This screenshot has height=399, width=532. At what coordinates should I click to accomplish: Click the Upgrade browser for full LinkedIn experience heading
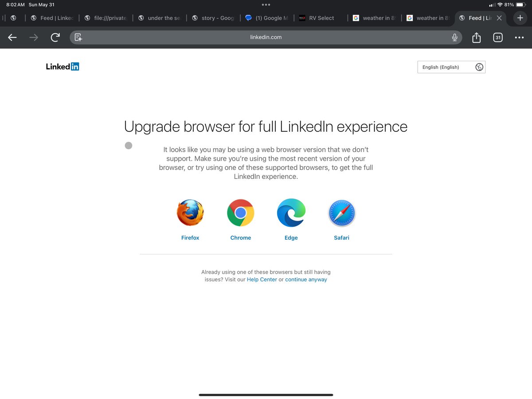point(266,127)
